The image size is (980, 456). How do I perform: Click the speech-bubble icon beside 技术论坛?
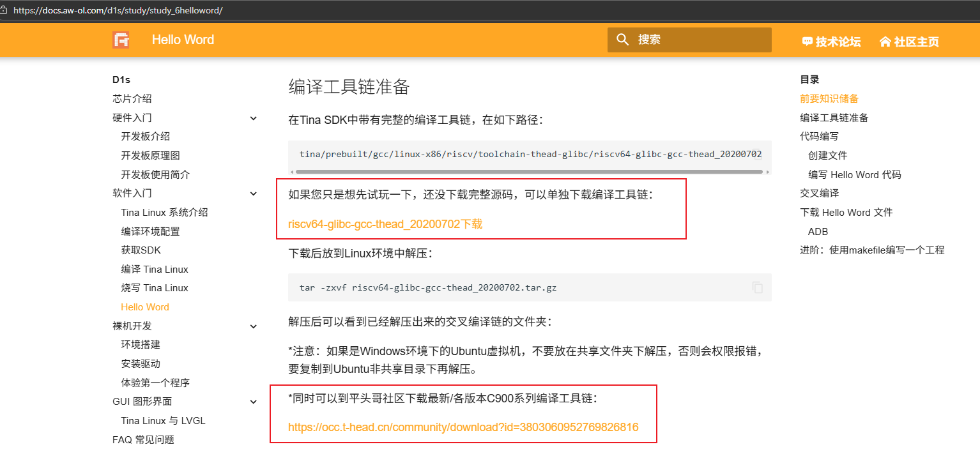click(807, 41)
